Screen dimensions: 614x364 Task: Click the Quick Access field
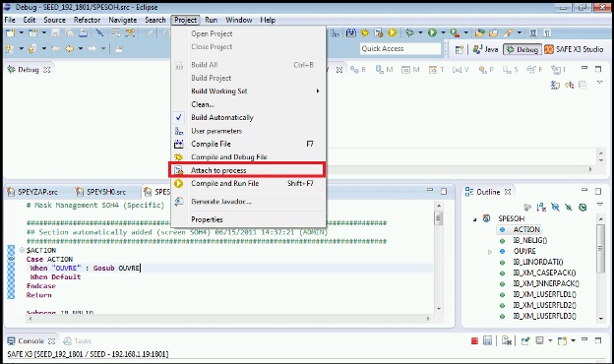point(400,49)
